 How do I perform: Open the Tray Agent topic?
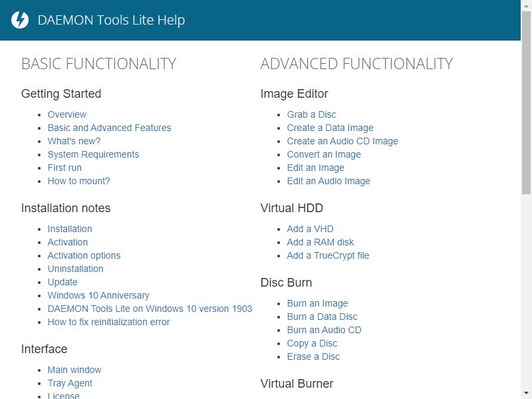tap(70, 384)
